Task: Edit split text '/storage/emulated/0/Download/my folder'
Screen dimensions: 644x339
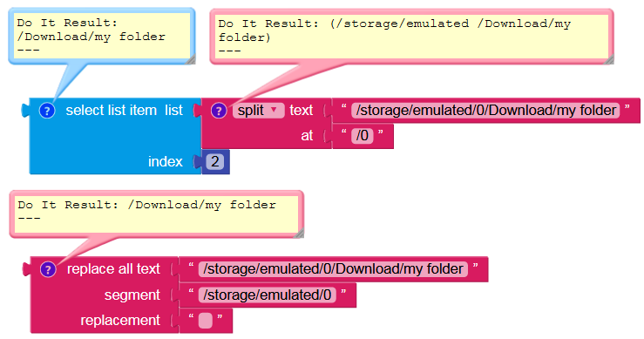Action: click(x=485, y=111)
